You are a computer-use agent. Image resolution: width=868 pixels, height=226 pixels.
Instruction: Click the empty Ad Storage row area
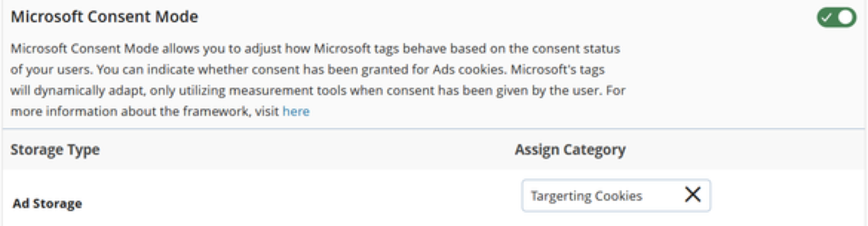[297, 201]
